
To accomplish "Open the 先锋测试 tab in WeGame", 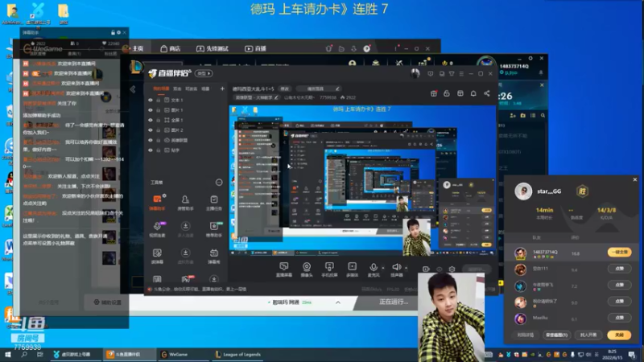I will (213, 48).
